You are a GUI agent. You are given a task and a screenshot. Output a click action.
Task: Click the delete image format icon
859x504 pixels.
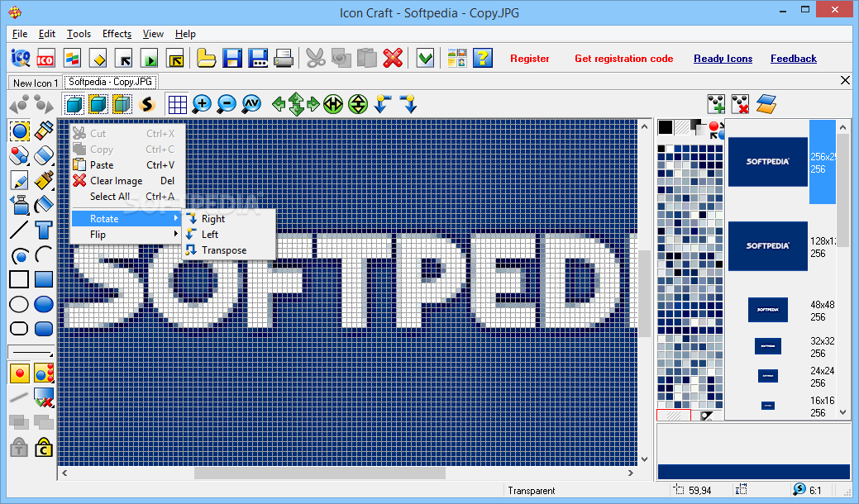740,104
